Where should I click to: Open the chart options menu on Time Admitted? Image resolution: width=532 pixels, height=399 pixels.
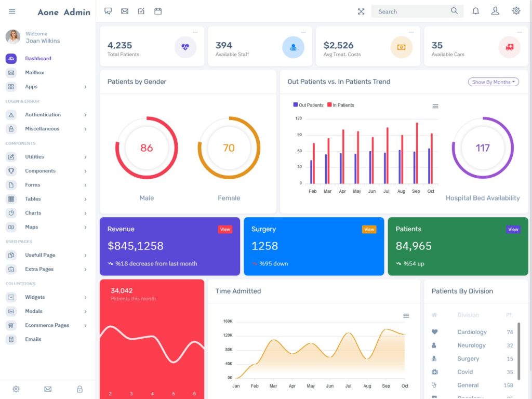[406, 315]
